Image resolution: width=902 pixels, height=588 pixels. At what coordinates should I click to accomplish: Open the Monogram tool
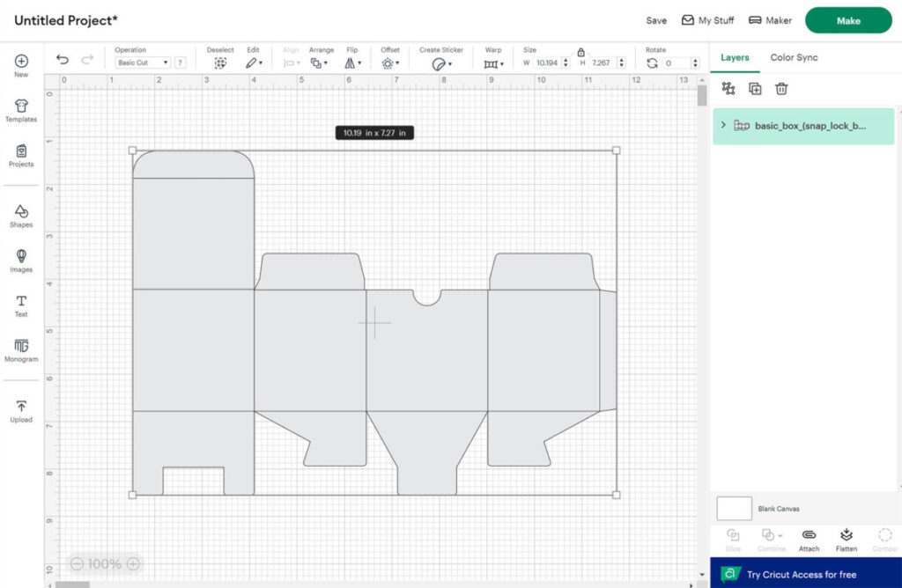[21, 350]
